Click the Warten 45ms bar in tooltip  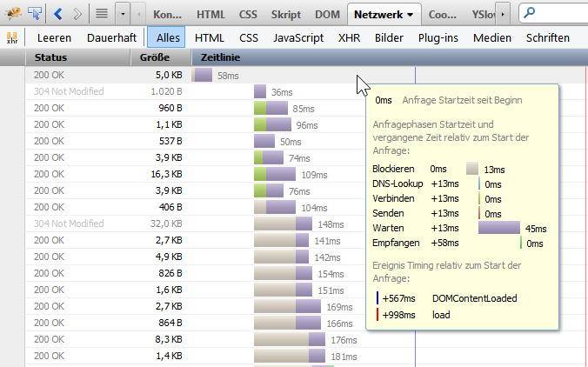pos(499,228)
